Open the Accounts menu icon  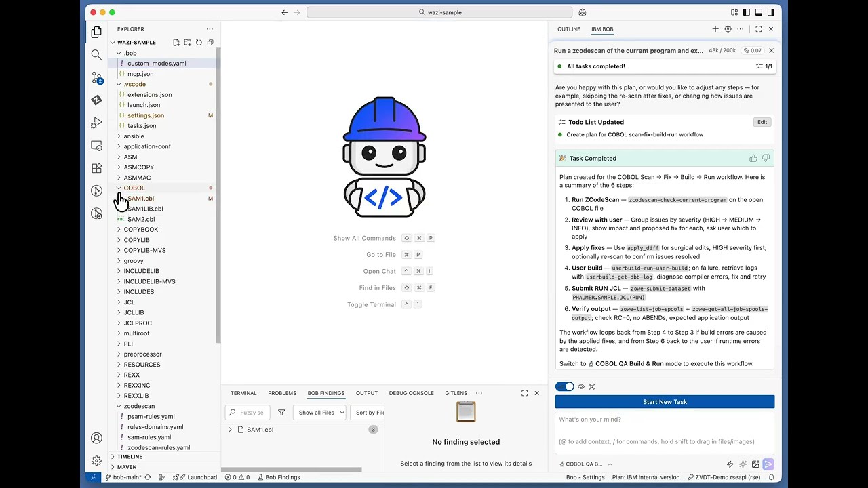(96, 439)
